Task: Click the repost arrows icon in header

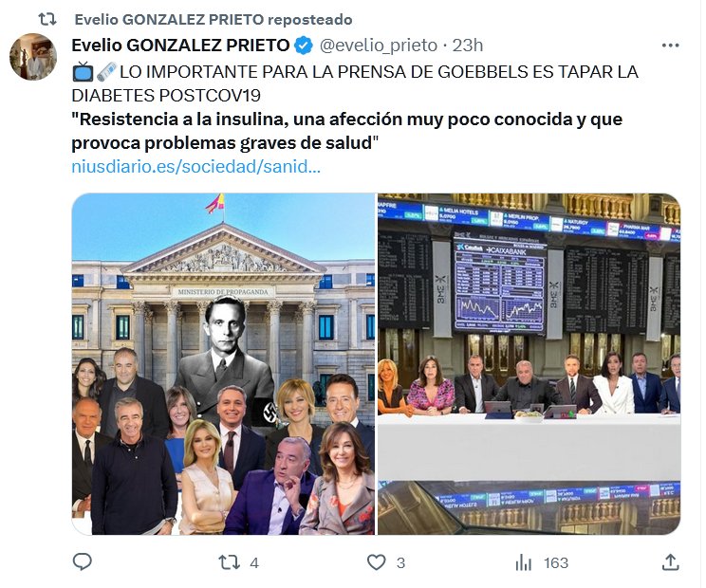Action: (x=47, y=19)
